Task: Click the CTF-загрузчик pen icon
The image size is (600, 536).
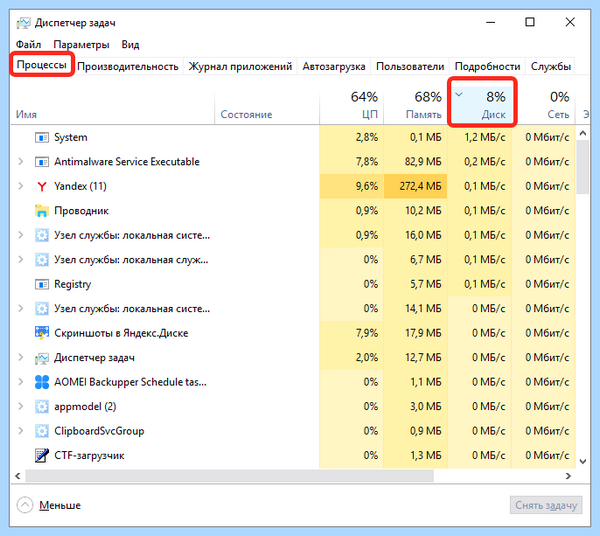Action: click(x=42, y=456)
